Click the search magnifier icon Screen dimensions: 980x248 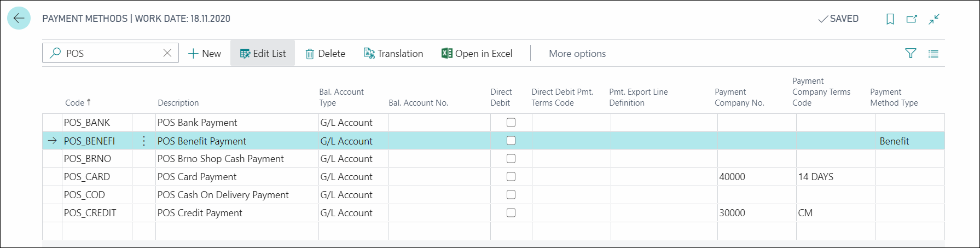pyautogui.click(x=55, y=53)
